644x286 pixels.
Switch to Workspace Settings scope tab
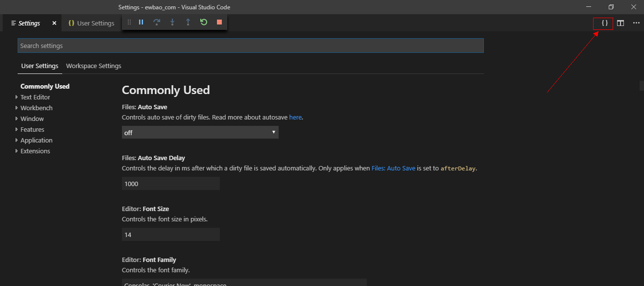click(94, 66)
